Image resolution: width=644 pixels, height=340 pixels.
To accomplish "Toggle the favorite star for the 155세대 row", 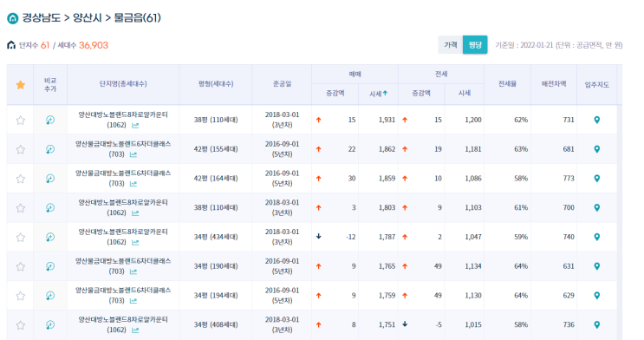I will pos(21,149).
